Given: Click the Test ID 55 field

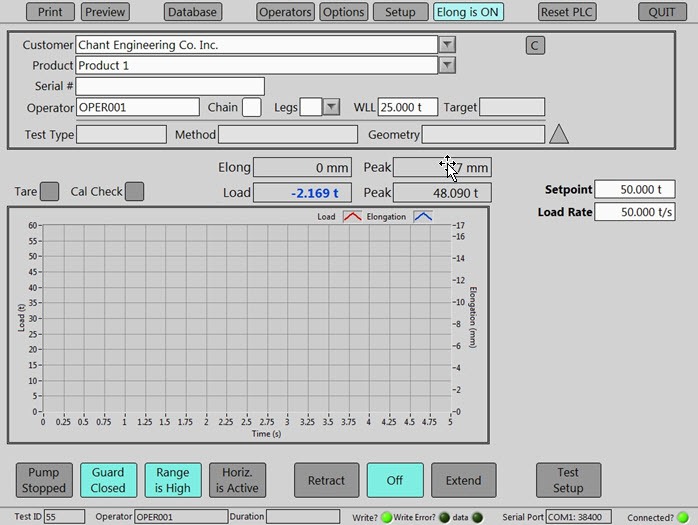Looking at the screenshot, I should [64, 517].
